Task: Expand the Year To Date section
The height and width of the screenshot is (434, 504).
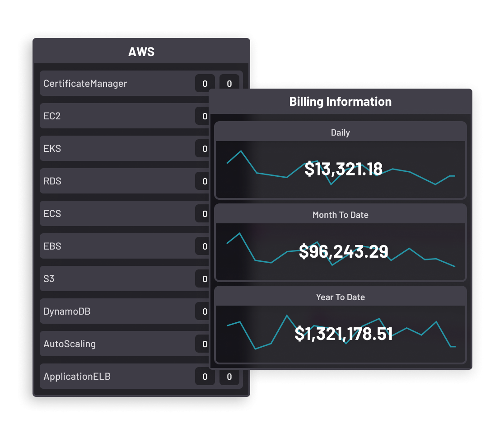Action: pyautogui.click(x=341, y=297)
